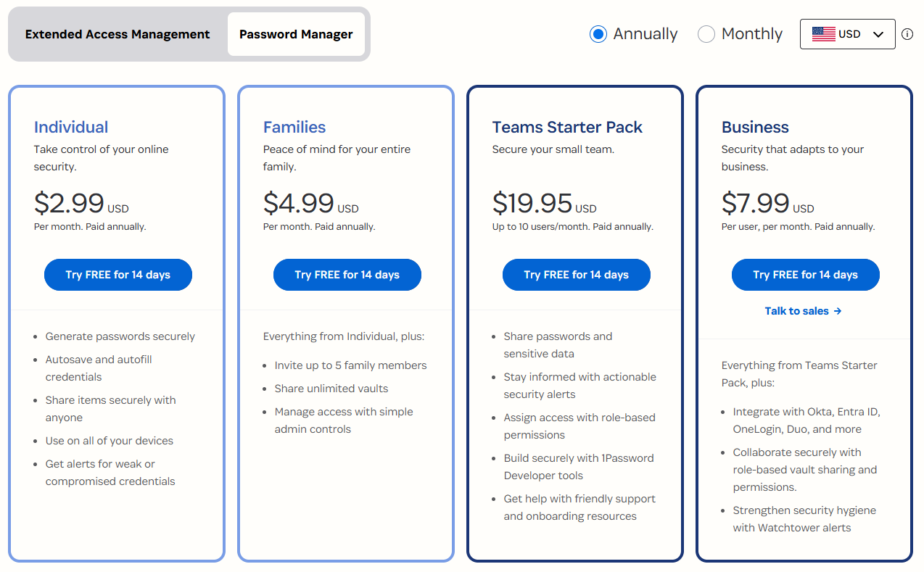
Task: Click 'Invite up to 5 family members'
Action: coord(351,365)
